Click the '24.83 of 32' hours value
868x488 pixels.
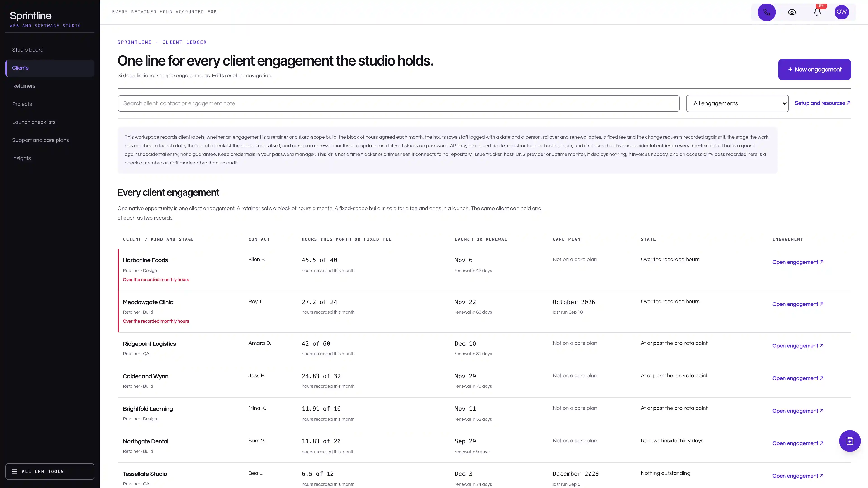(x=321, y=376)
